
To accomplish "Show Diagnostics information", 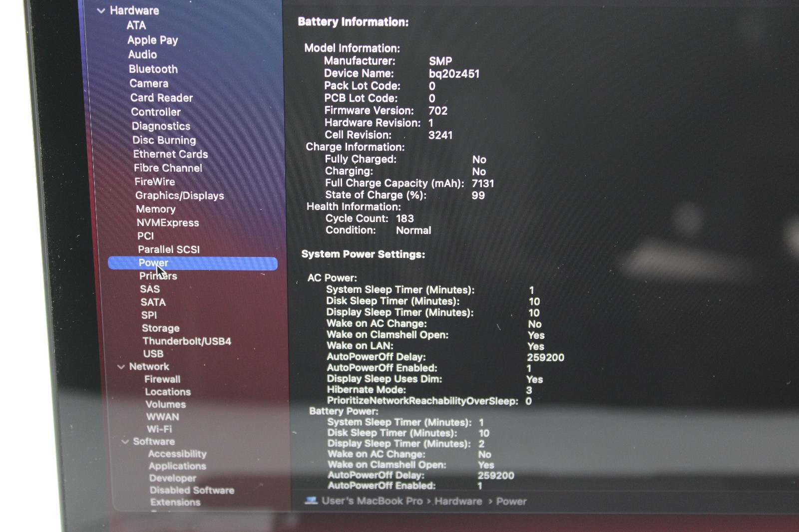I will point(161,126).
